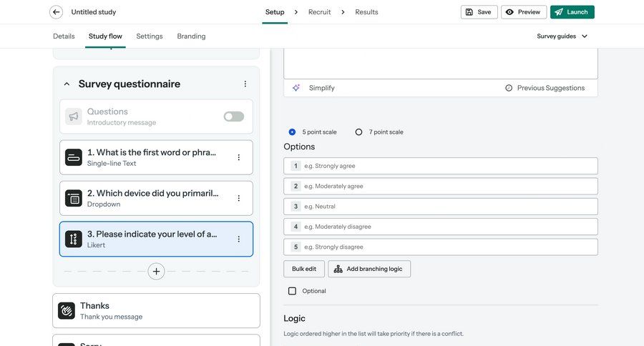644x346 pixels.
Task: Click Add branching logic button
Action: 369,269
